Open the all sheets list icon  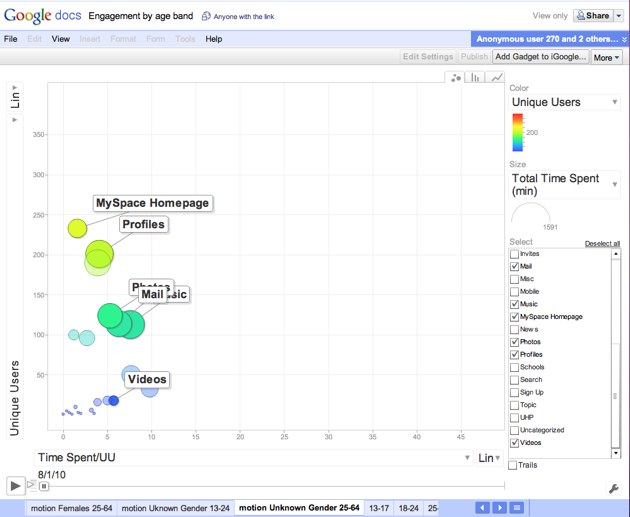517,508
